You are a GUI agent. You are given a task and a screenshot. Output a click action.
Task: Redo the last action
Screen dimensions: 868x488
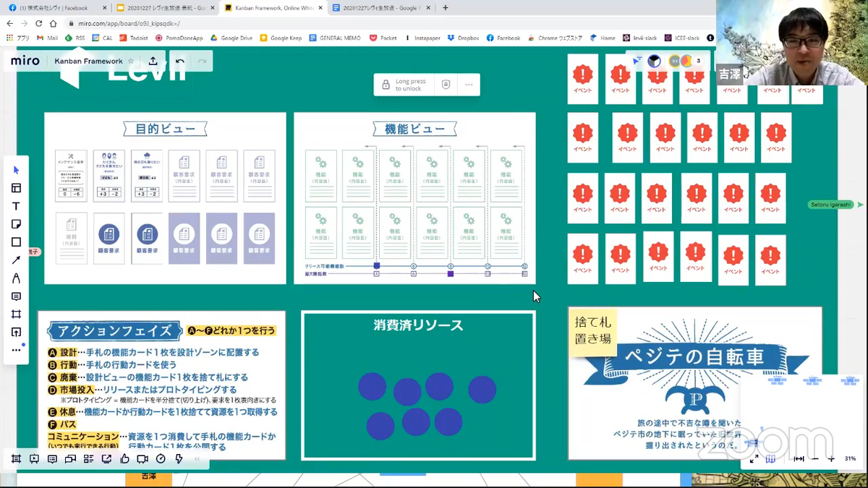pyautogui.click(x=203, y=61)
